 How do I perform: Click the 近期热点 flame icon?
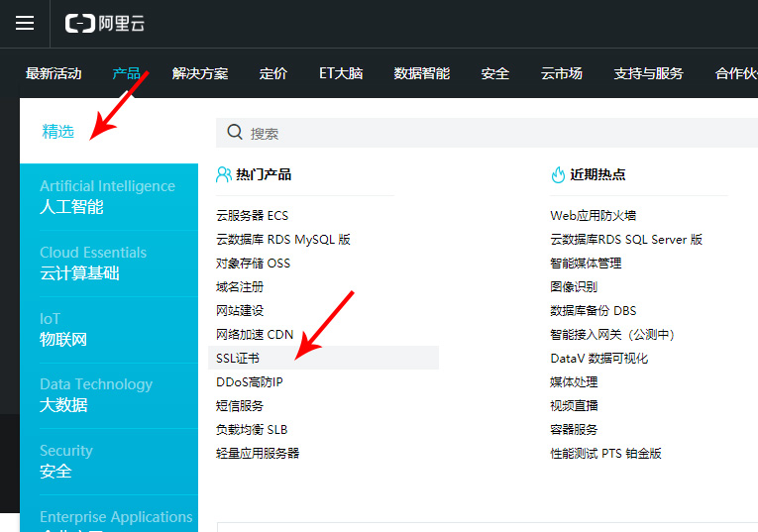pos(558,174)
